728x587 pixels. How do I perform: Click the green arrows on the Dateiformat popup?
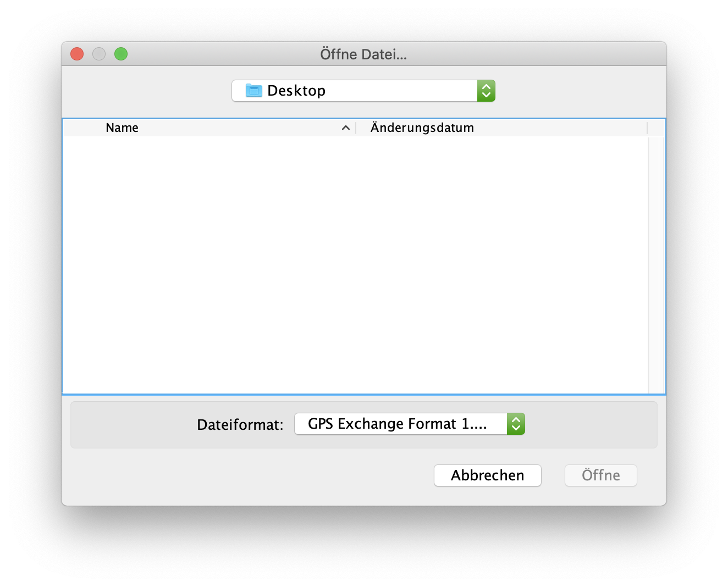point(516,424)
